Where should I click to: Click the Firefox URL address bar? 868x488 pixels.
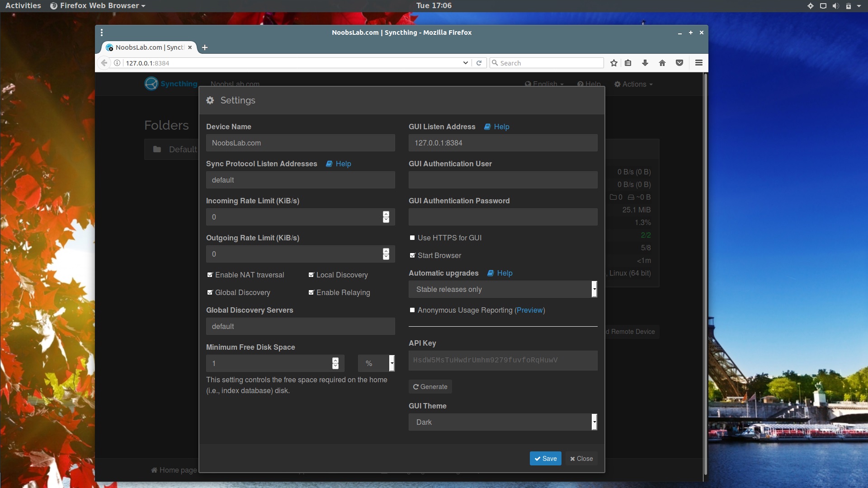[x=292, y=63]
